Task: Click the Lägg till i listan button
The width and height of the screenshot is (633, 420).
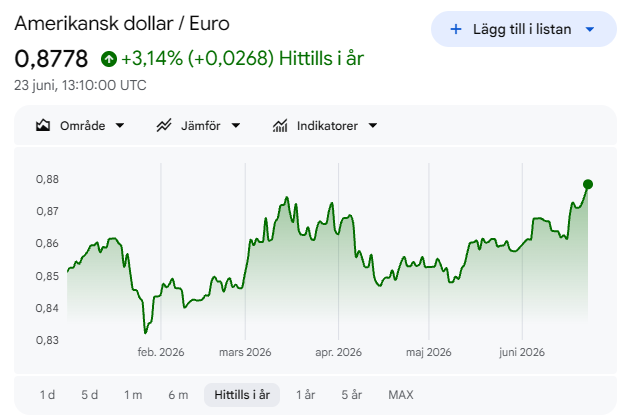Action: click(x=524, y=29)
